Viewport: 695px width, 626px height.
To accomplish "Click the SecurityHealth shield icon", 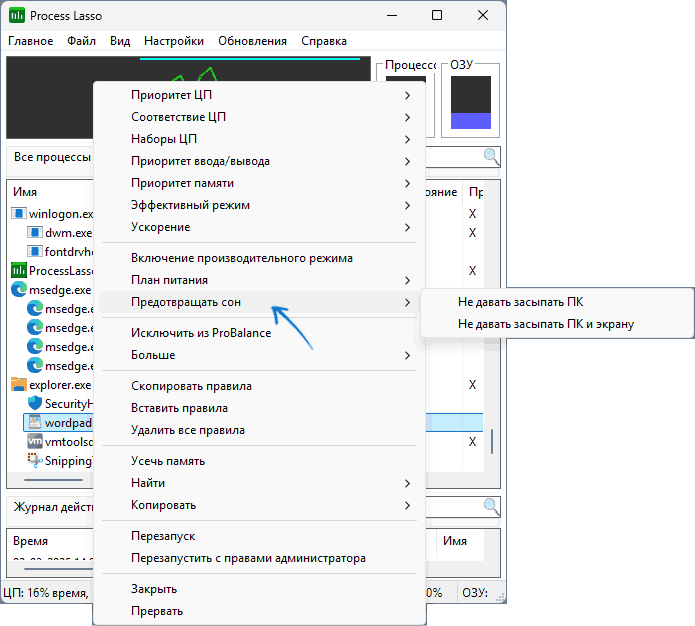I will (x=35, y=403).
